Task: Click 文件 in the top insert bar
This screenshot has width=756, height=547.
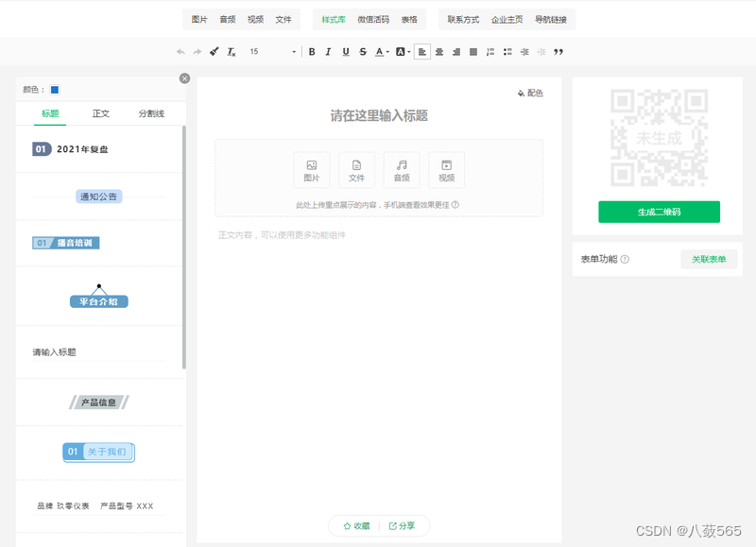Action: tap(283, 19)
